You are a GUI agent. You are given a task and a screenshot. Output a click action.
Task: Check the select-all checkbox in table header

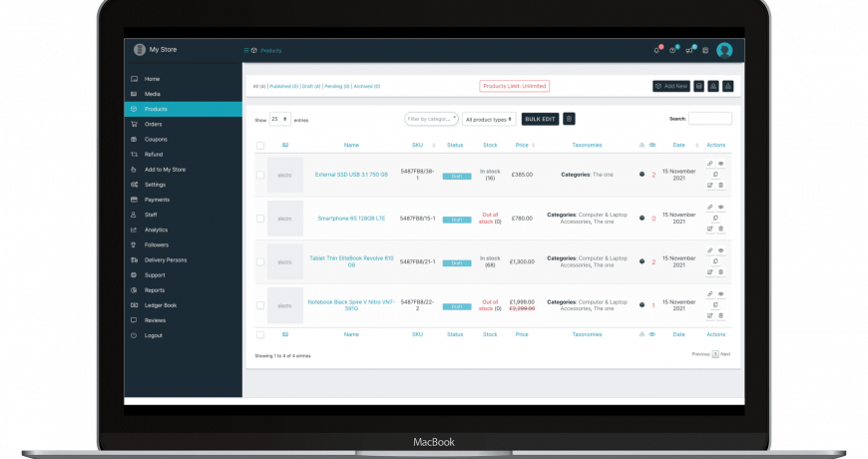click(260, 146)
